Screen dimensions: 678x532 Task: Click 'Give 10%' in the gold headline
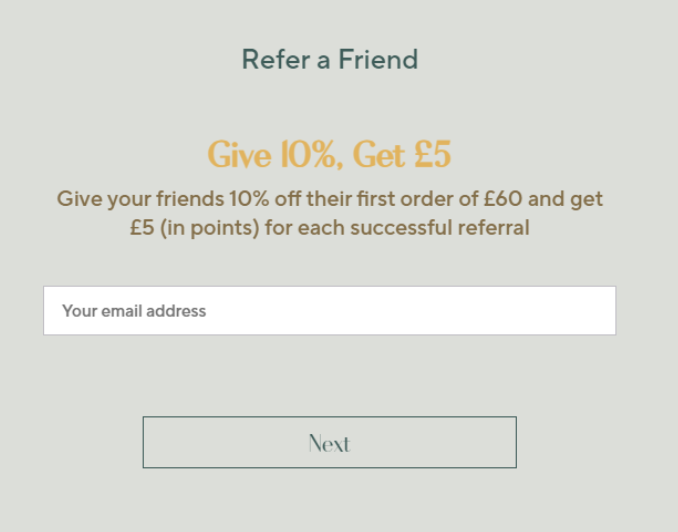point(272,154)
